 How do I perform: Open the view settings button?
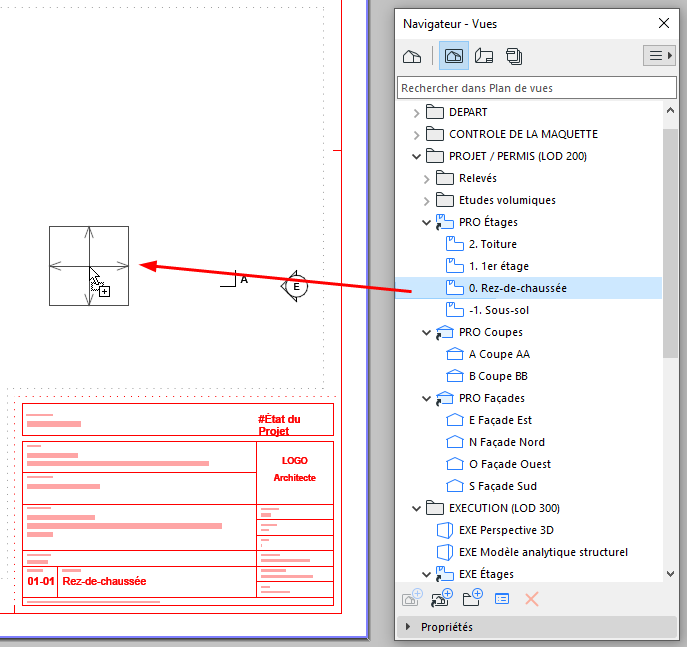502,599
